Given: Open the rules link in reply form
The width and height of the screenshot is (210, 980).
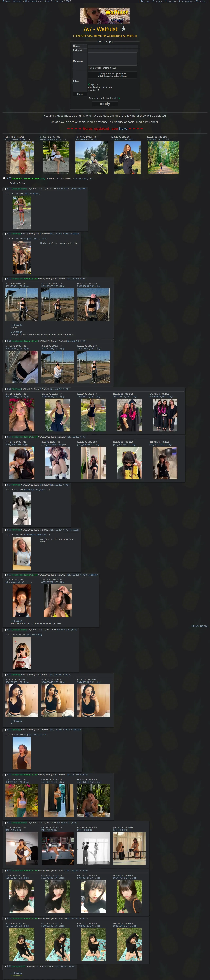Looking at the screenshot, I should [115, 98].
